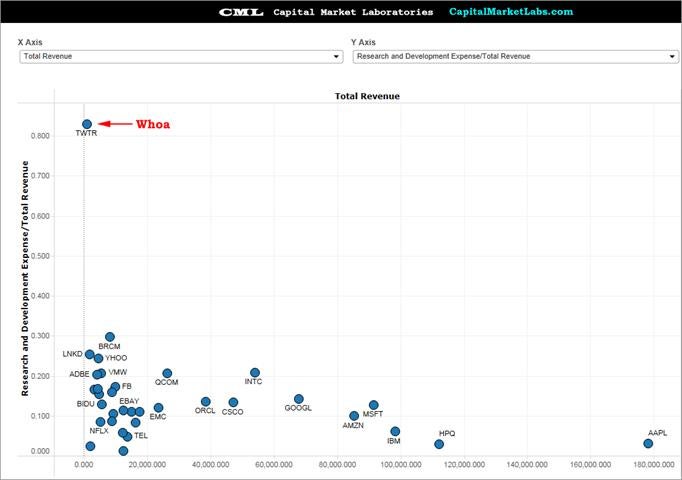Click the 100,000,000 X-axis tick label

(x=401, y=465)
